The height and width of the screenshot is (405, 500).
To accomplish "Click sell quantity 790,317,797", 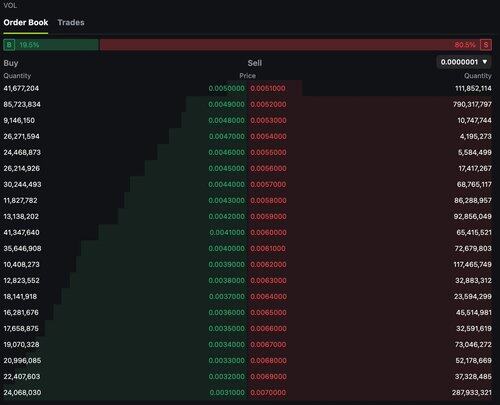I will (472, 104).
